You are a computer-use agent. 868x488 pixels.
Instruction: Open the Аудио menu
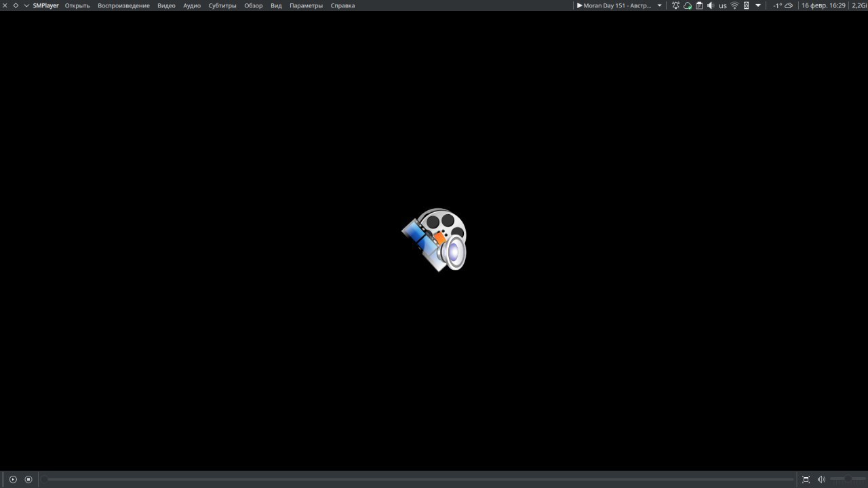(x=192, y=5)
